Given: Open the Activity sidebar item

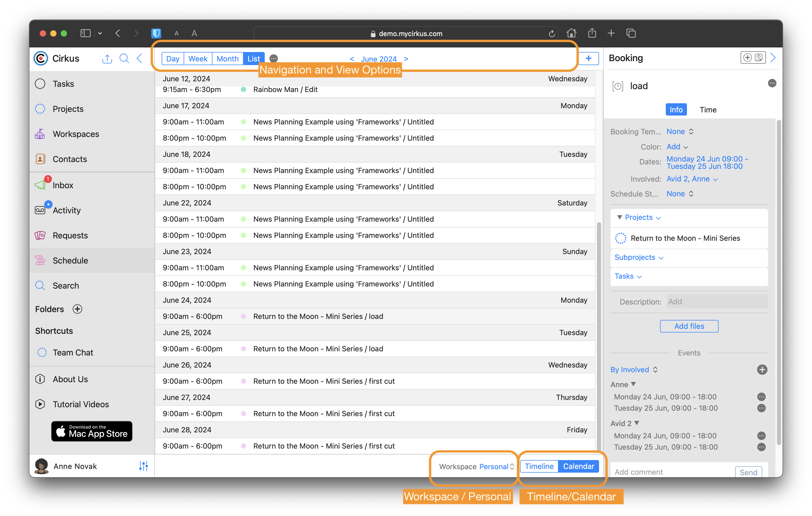Looking at the screenshot, I should (x=66, y=210).
